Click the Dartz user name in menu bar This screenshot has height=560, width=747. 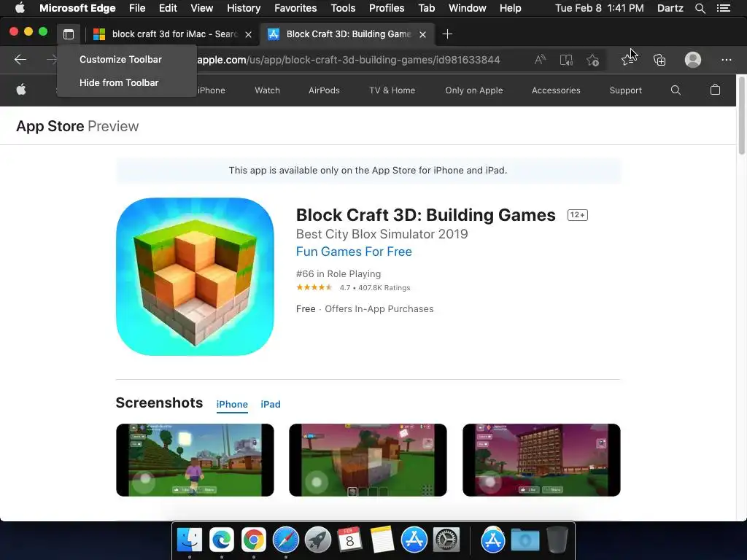click(670, 8)
